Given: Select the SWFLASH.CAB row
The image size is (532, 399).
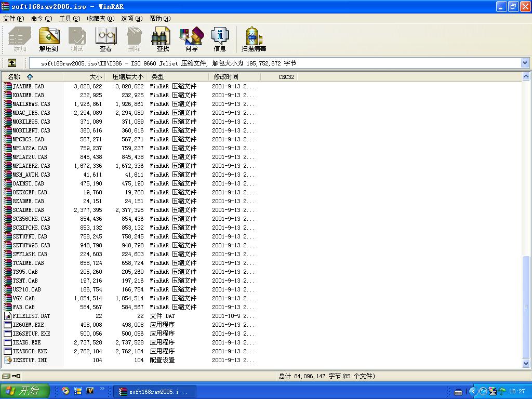Looking at the screenshot, I should point(129,254).
